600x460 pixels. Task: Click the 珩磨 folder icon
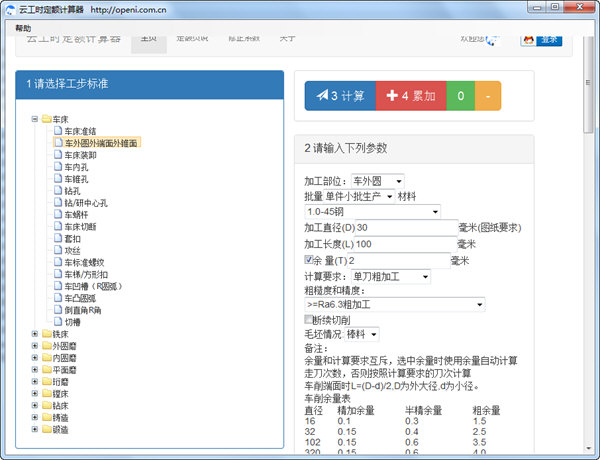click(x=47, y=382)
